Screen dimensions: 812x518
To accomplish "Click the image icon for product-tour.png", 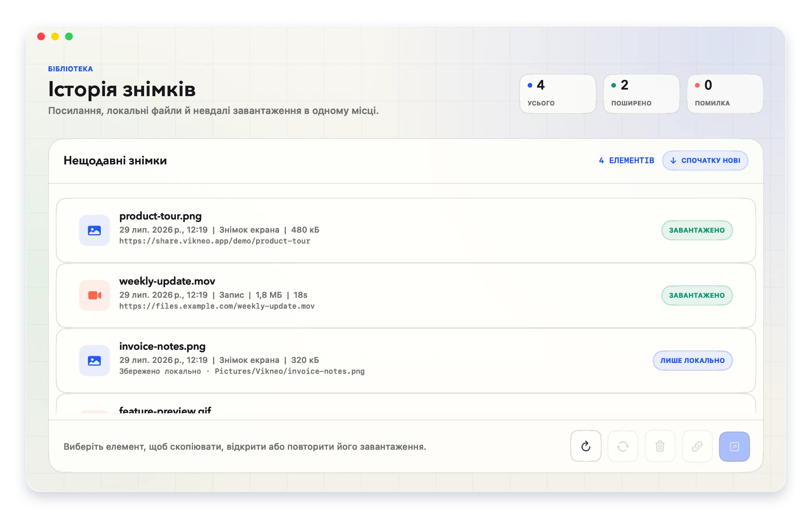I will click(95, 230).
